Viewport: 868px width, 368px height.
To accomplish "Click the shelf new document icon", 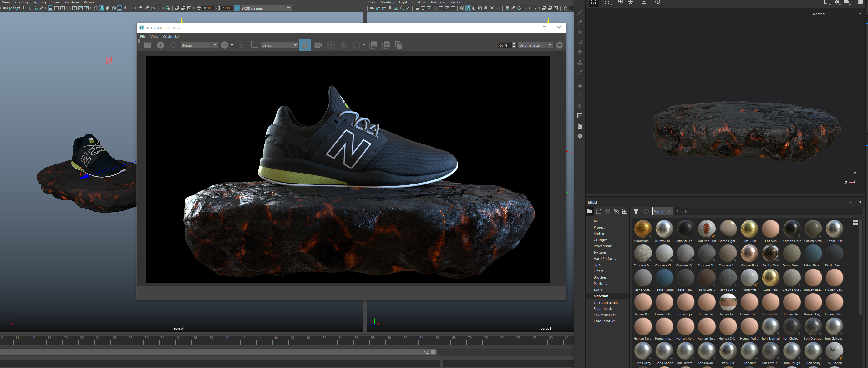I will coord(598,211).
